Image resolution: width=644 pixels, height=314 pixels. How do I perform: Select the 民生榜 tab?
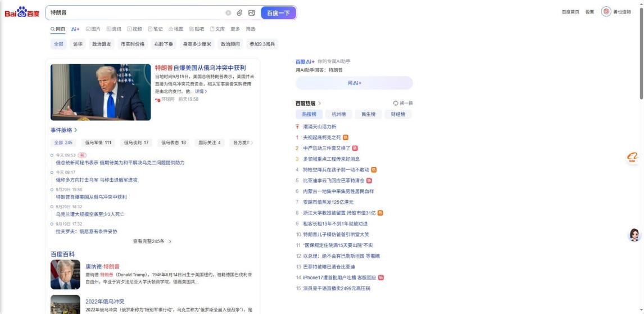click(369, 114)
